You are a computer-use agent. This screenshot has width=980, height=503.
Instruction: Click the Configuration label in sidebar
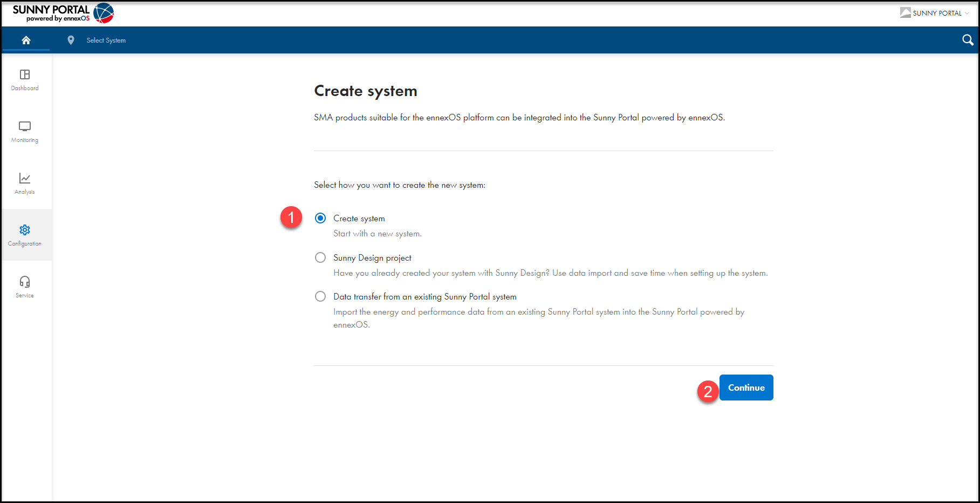tap(25, 244)
